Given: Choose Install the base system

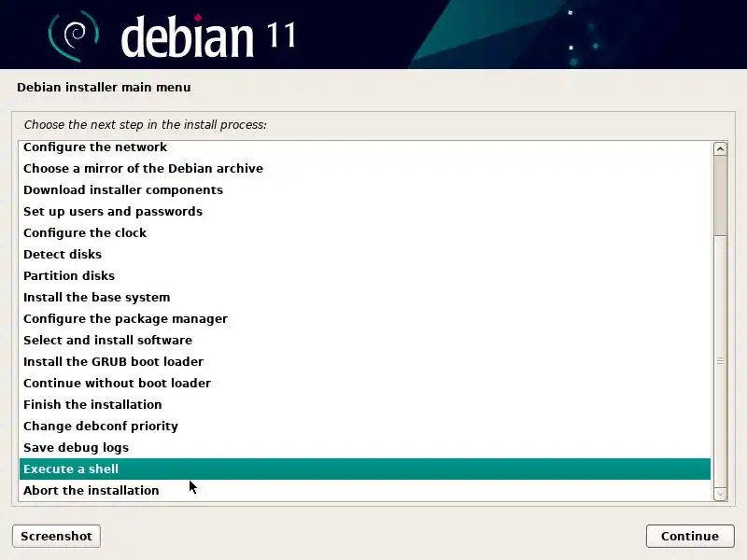Looking at the screenshot, I should pos(364,297).
